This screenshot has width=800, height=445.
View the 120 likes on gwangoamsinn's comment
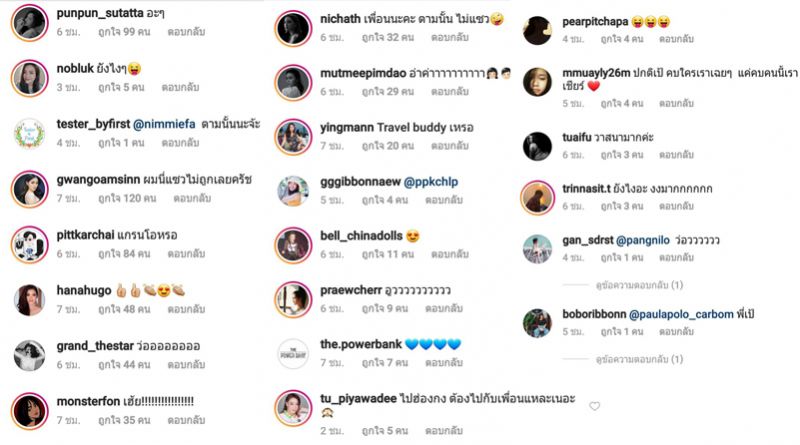(127, 198)
